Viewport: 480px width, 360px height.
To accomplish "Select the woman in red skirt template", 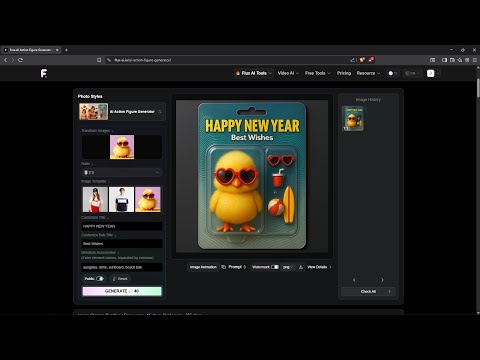I will [x=95, y=199].
